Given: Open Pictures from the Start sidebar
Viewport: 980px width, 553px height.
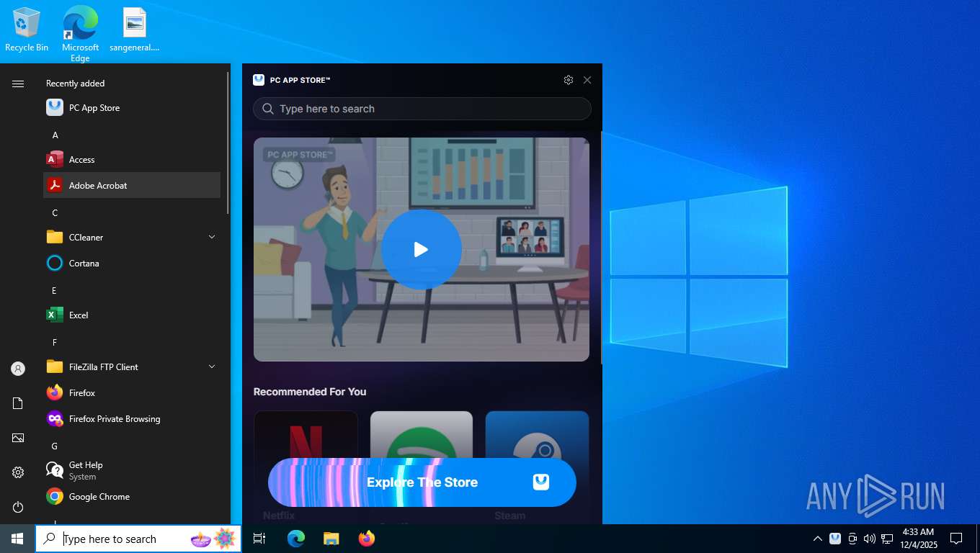Looking at the screenshot, I should (18, 438).
